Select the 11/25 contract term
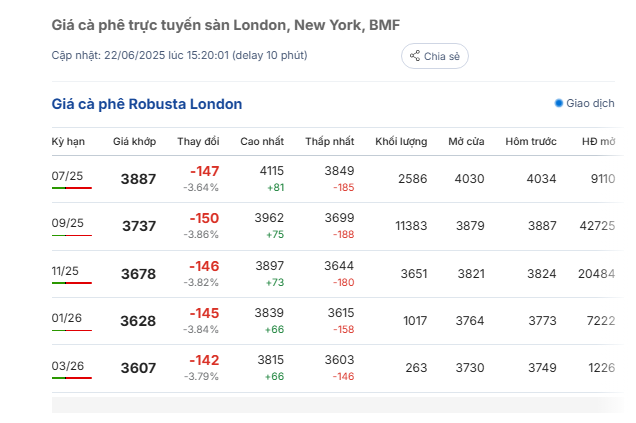The width and height of the screenshot is (636, 423). (65, 271)
